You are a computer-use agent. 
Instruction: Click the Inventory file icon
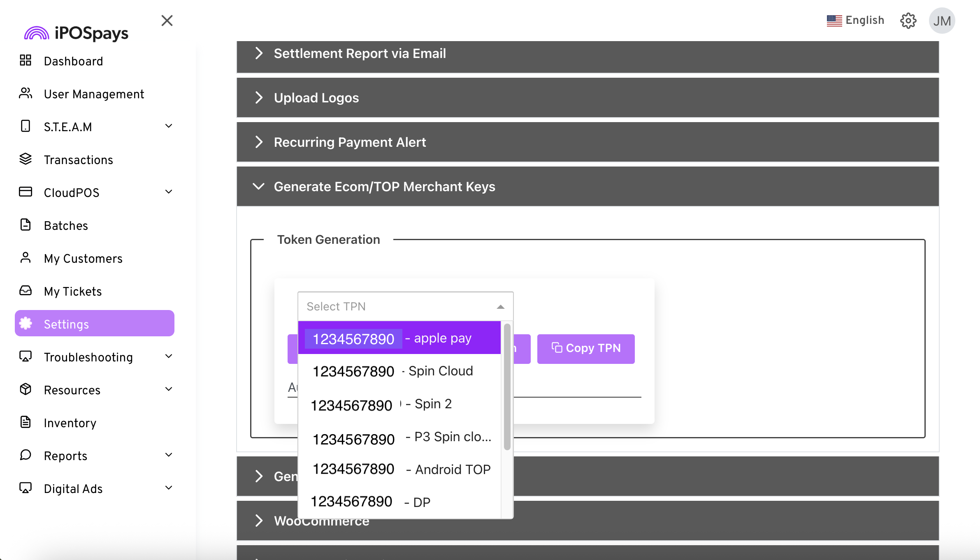(26, 422)
